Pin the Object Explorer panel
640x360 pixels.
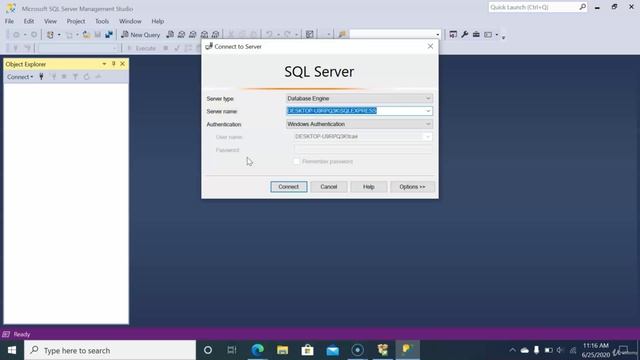coord(113,64)
